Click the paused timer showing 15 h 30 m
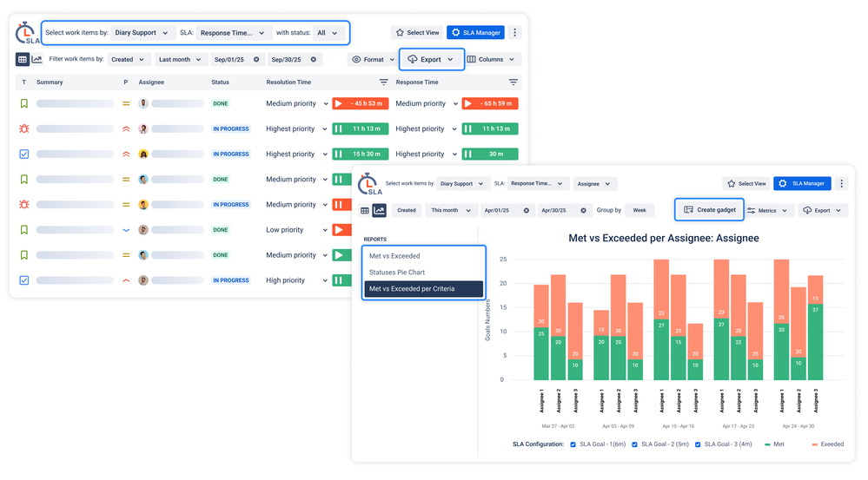This screenshot has width=868, height=480. 361,154
